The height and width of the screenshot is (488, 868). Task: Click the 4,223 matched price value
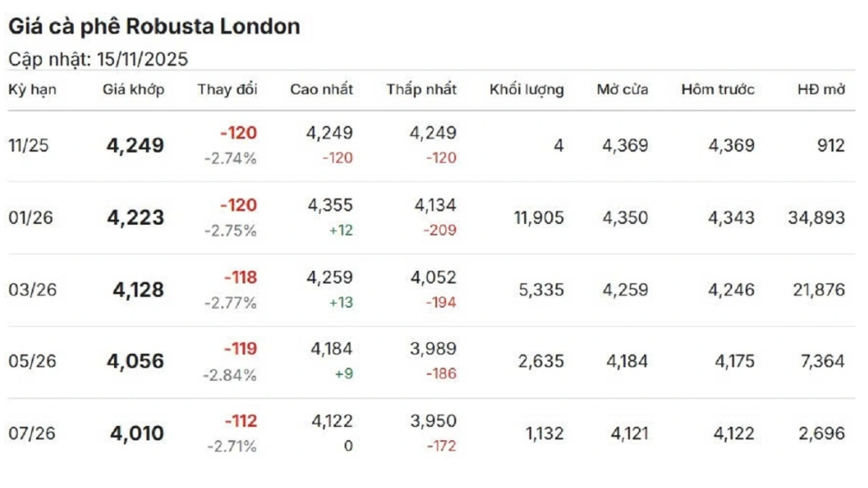pos(135,218)
